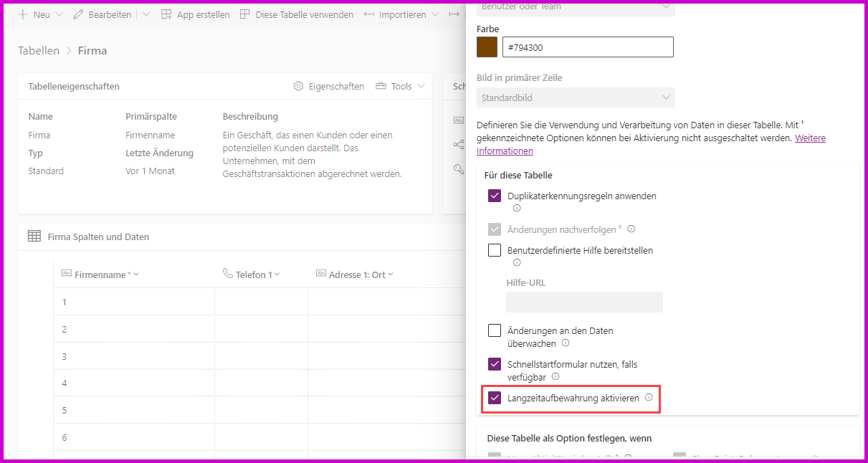Select the Schema text columns (Abc) icon
Viewport: 868px width, 463px height.
pos(459,120)
